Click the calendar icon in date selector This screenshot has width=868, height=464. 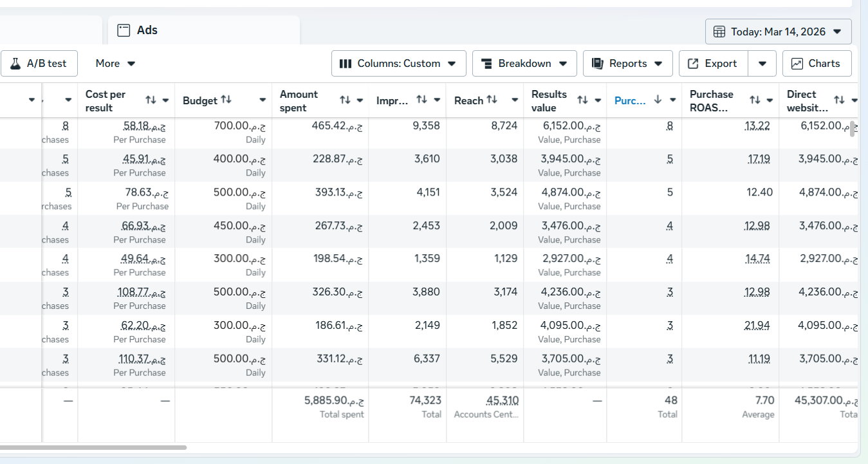point(719,32)
